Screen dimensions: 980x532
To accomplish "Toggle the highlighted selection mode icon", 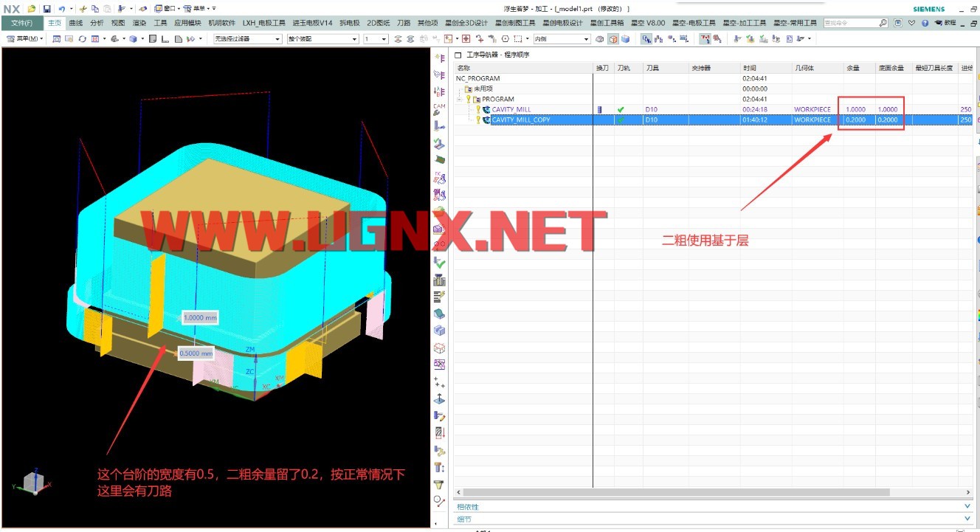I will pyautogui.click(x=646, y=38).
